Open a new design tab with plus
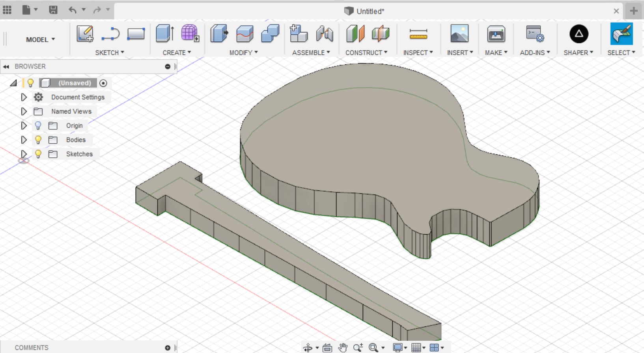This screenshot has height=353, width=644. click(x=634, y=11)
